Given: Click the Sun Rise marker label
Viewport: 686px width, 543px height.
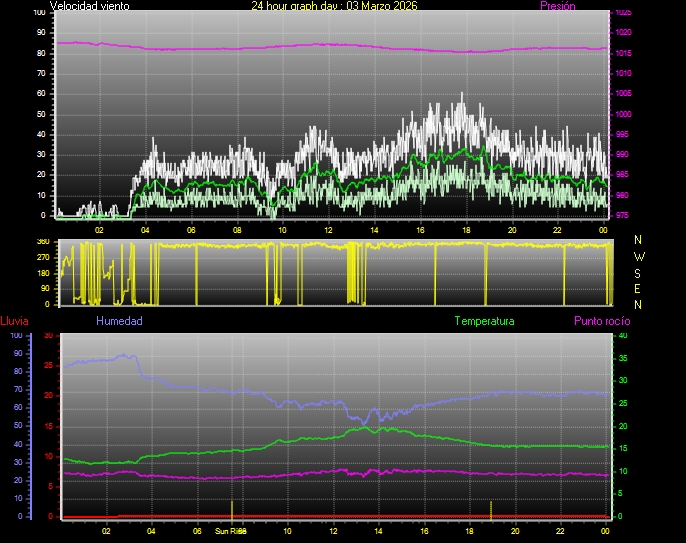Looking at the screenshot, I should [x=231, y=531].
